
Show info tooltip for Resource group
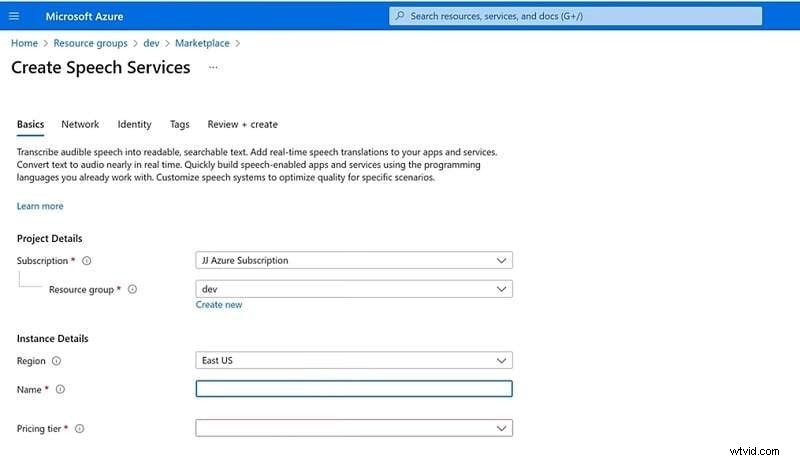pyautogui.click(x=132, y=289)
